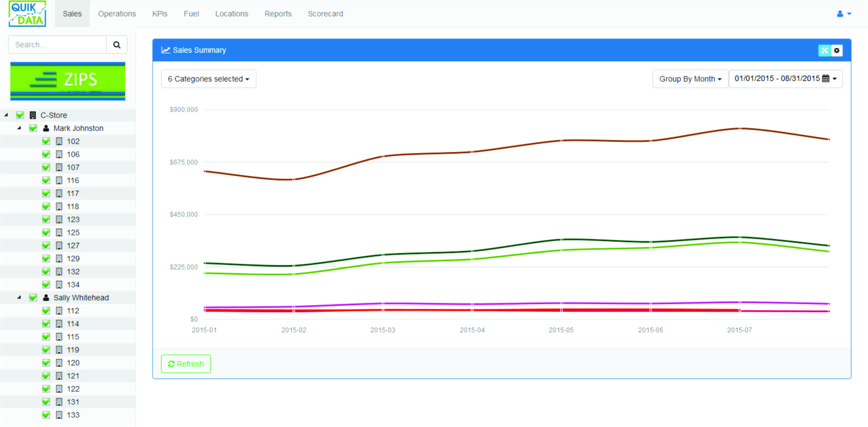The height and width of the screenshot is (427, 868).
Task: Open the 6 Categories selected dropdown
Action: (208, 79)
